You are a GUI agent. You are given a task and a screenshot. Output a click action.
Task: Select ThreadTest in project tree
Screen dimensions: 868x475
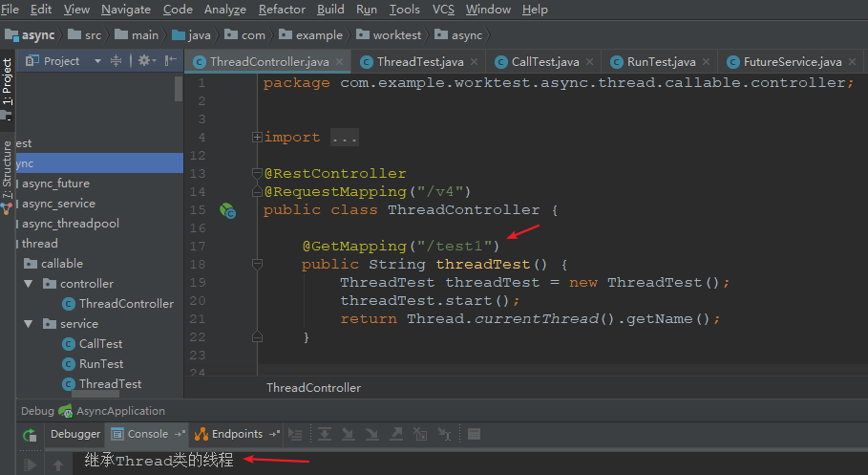click(110, 384)
